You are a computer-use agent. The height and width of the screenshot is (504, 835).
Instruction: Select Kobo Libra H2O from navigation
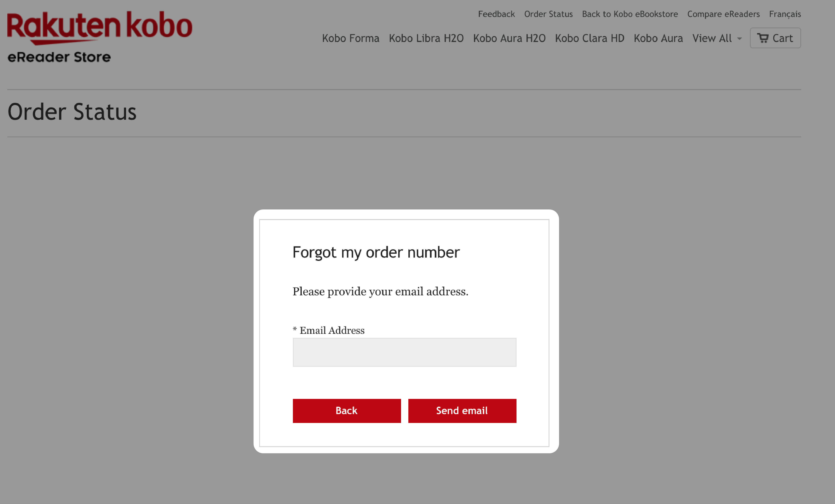[x=426, y=38]
